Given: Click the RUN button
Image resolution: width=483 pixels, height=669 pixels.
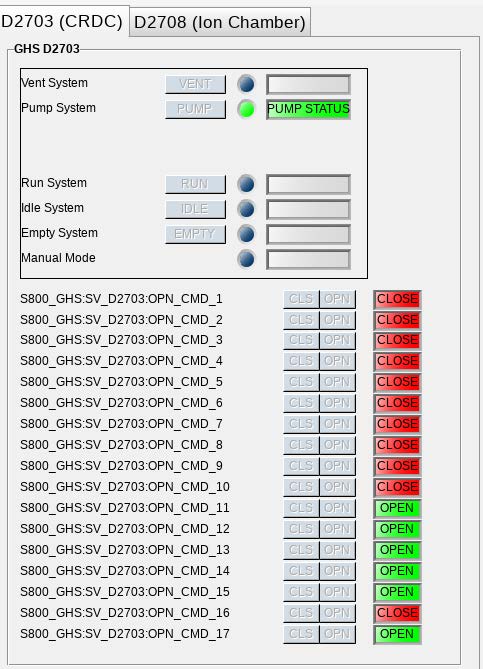Looking at the screenshot, I should tap(195, 184).
